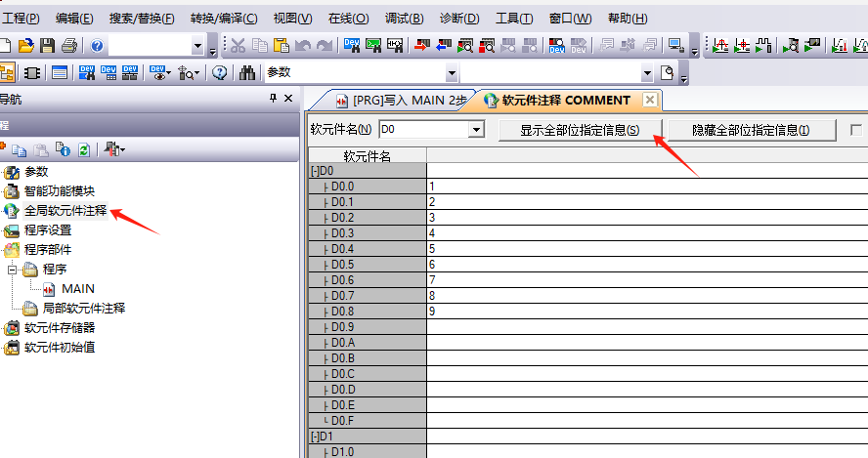Open the 参数 combo box dropdown
868x458 pixels.
point(452,73)
